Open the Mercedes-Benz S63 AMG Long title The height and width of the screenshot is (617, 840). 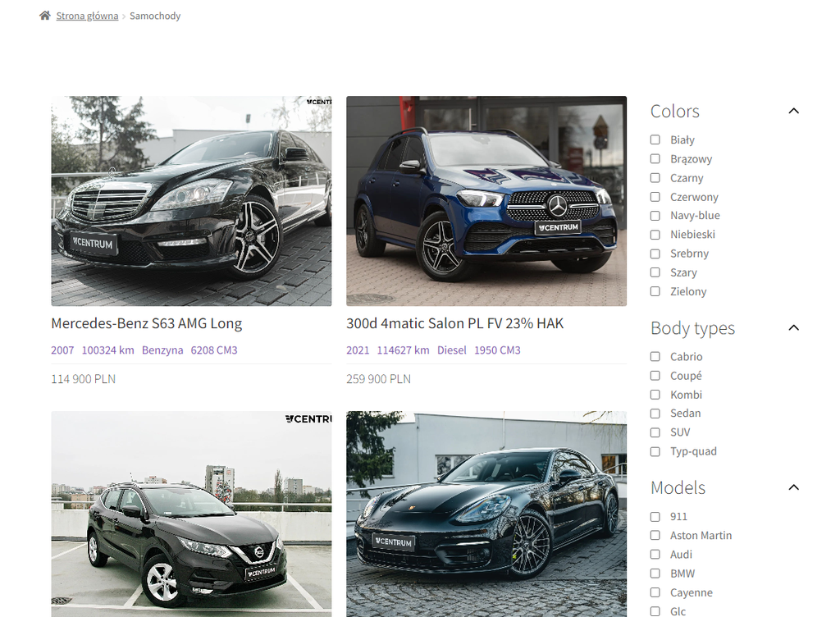(x=146, y=323)
